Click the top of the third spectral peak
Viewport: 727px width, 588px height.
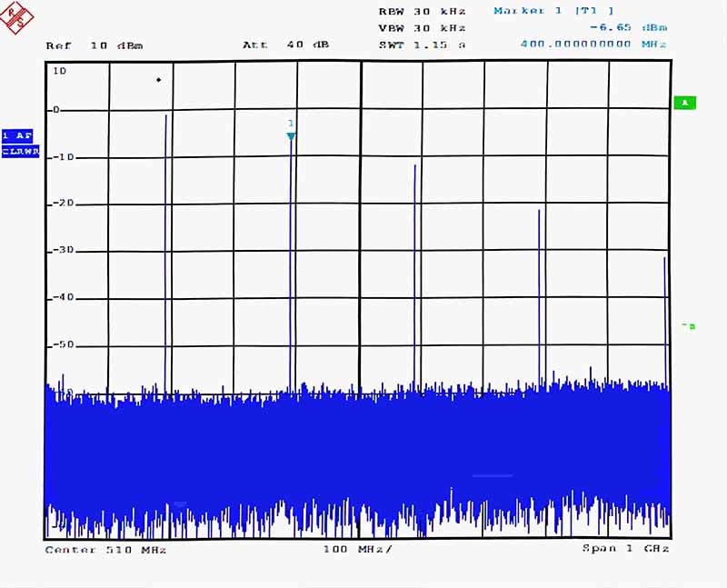click(x=415, y=166)
